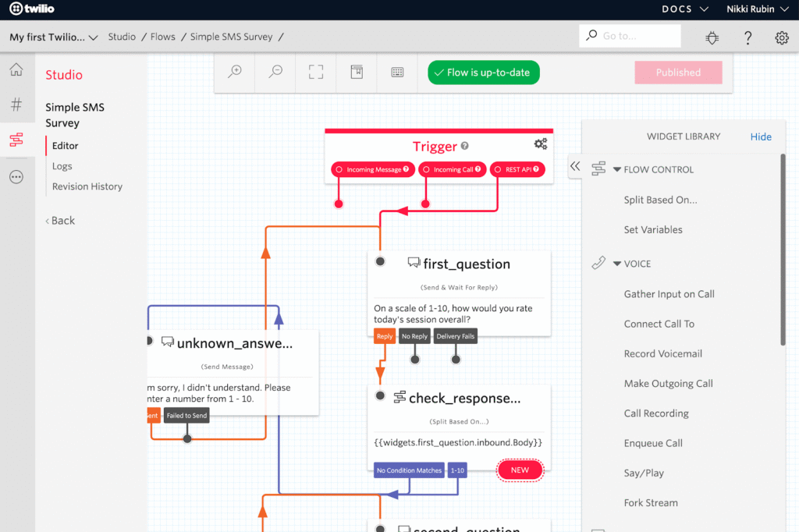Open the Trigger widget settings gears
This screenshot has height=532, width=799.
click(540, 144)
